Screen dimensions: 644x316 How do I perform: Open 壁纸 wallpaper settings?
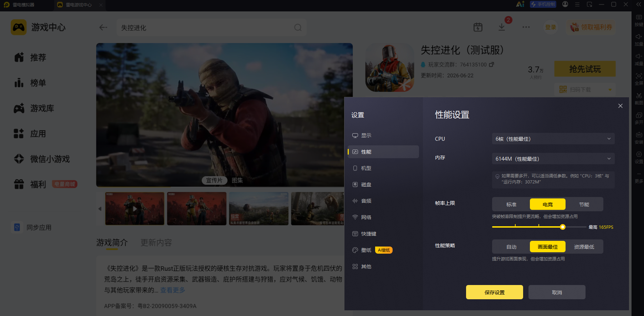383,250
